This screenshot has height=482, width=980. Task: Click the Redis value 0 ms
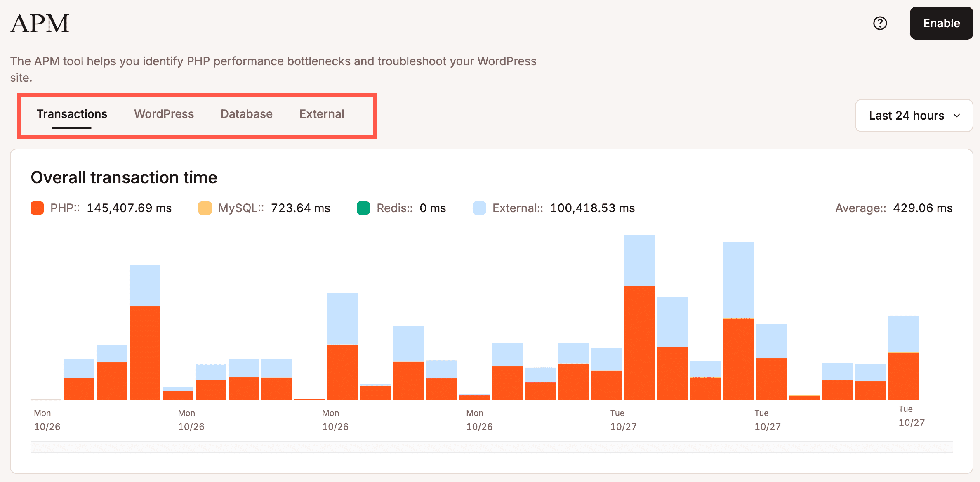coord(433,208)
